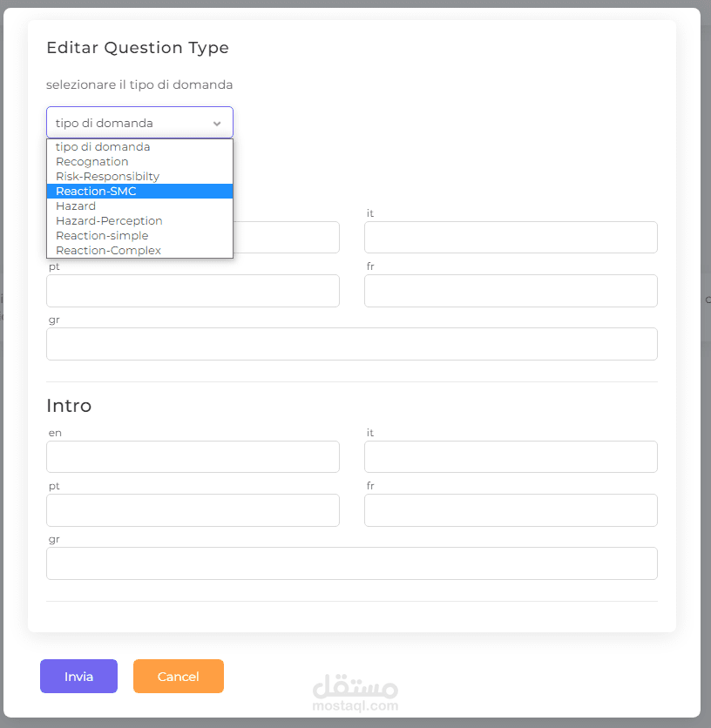Focus the first section's gr wide field
This screenshot has width=711, height=728.
[352, 344]
